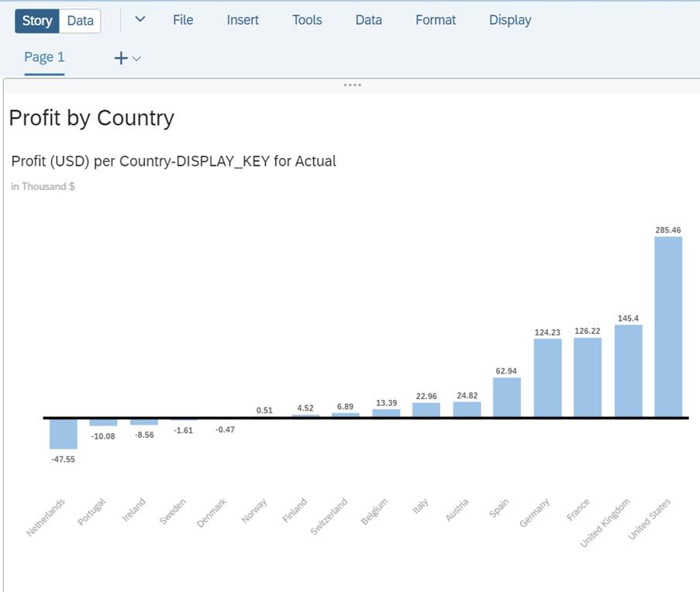
Task: Click the plus icon to add page
Action: pos(120,58)
